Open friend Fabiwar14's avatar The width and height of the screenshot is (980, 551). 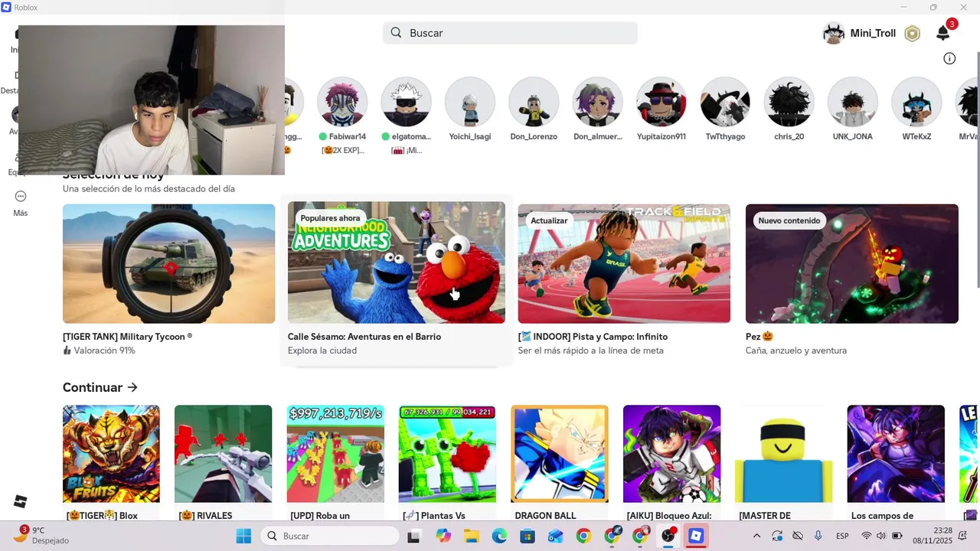(x=342, y=102)
